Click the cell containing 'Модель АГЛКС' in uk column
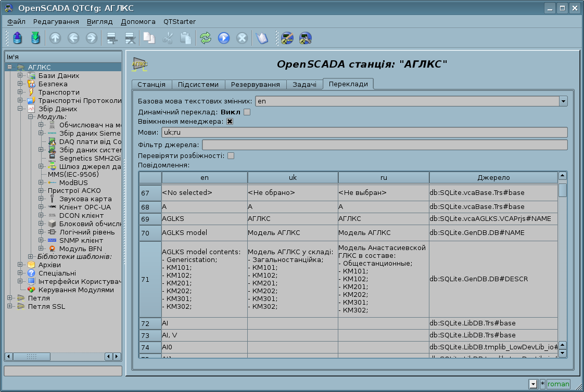The height and width of the screenshot is (392, 584). pyautogui.click(x=293, y=233)
